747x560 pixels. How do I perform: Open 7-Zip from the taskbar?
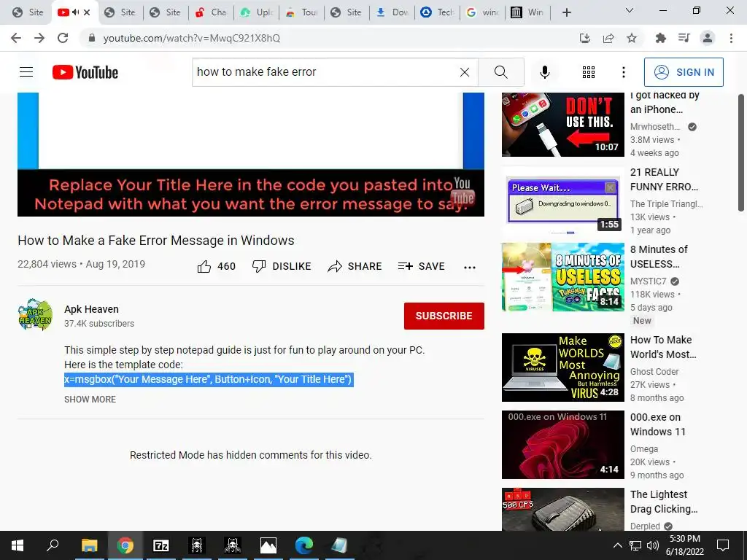(x=160, y=545)
